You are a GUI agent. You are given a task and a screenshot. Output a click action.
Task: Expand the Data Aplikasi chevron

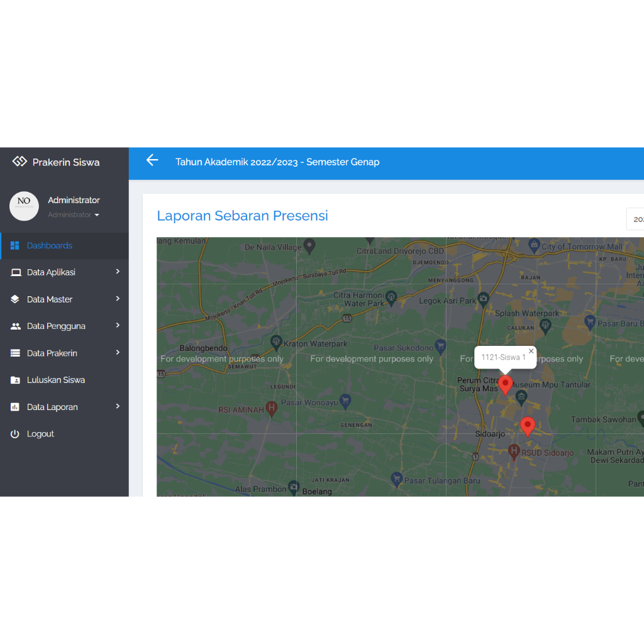click(x=118, y=272)
